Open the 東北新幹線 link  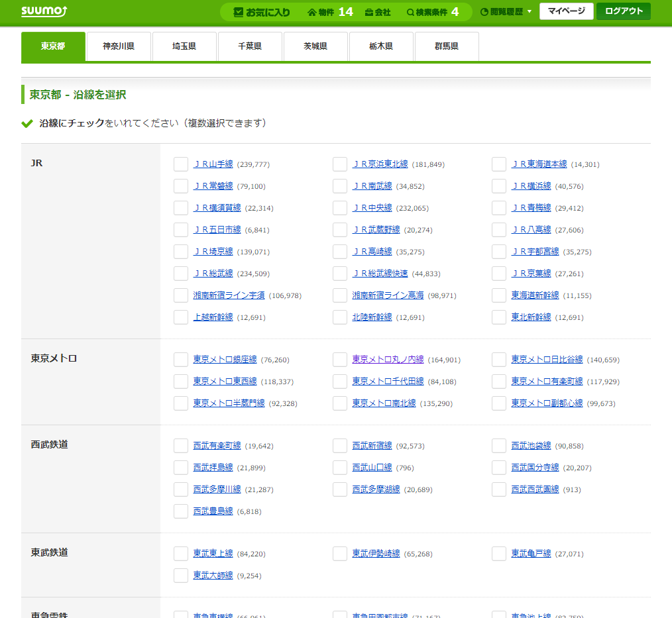click(x=531, y=317)
